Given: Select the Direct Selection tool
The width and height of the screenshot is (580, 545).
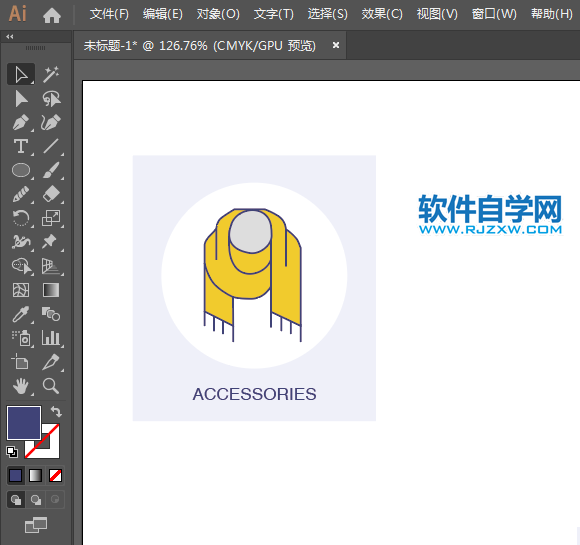Looking at the screenshot, I should click(21, 99).
